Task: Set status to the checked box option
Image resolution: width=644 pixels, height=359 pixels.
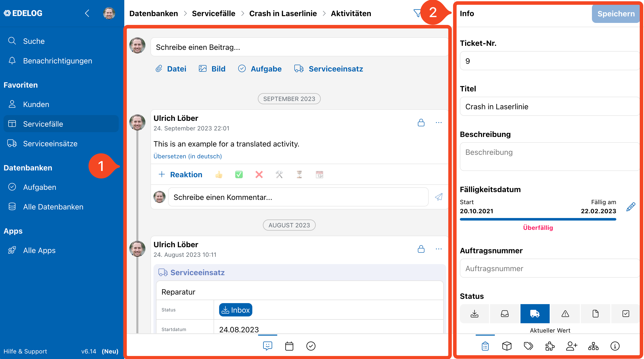Action: click(626, 313)
